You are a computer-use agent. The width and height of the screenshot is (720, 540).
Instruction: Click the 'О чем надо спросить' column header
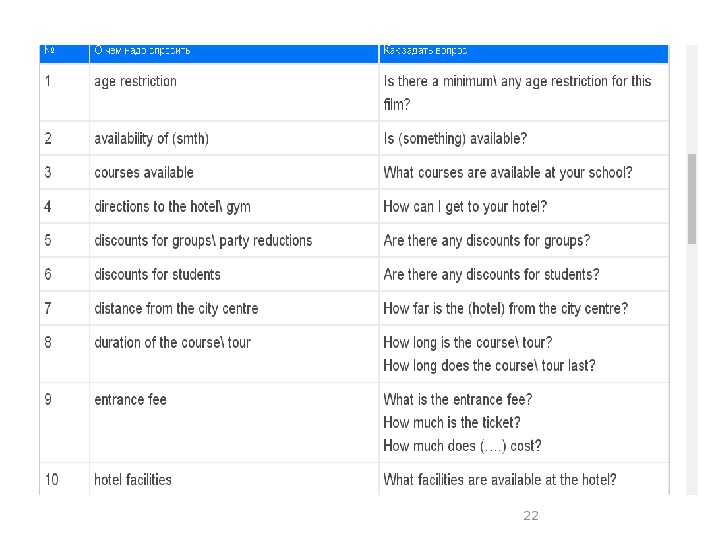coord(234,53)
